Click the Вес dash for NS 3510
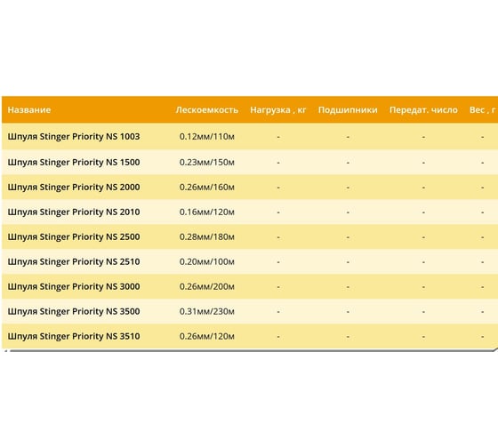 [x=482, y=337]
